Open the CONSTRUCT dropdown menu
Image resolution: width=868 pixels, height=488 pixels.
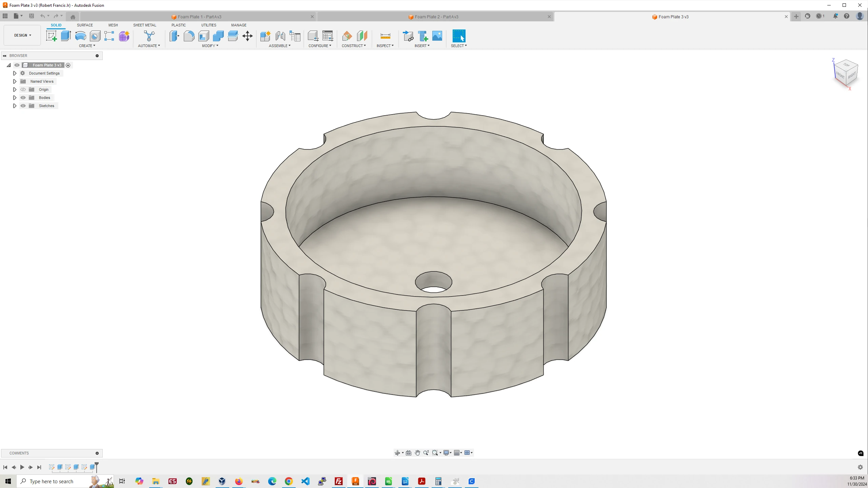[354, 46]
